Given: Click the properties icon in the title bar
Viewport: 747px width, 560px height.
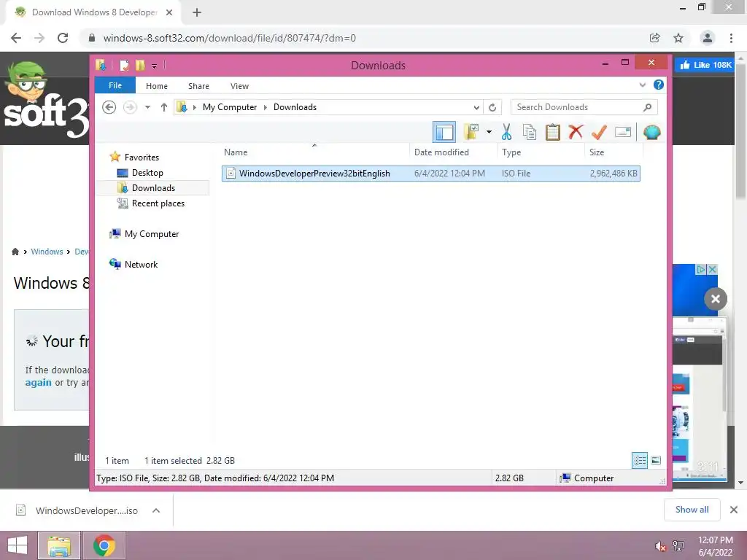Looking at the screenshot, I should (124, 65).
